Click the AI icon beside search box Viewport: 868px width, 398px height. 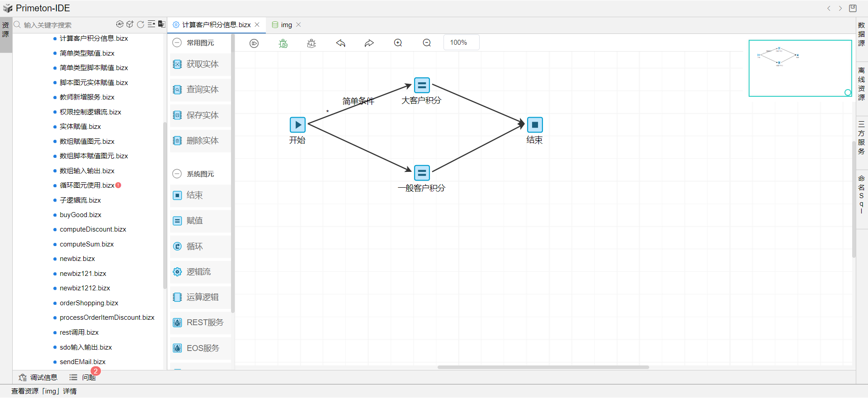(x=120, y=24)
